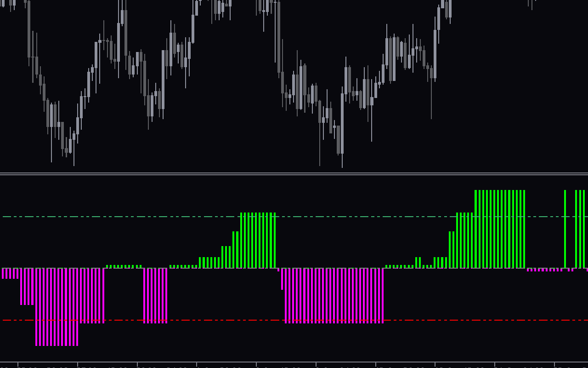
Task: Select the green dash-dot upper level line
Action: pyautogui.click(x=294, y=216)
